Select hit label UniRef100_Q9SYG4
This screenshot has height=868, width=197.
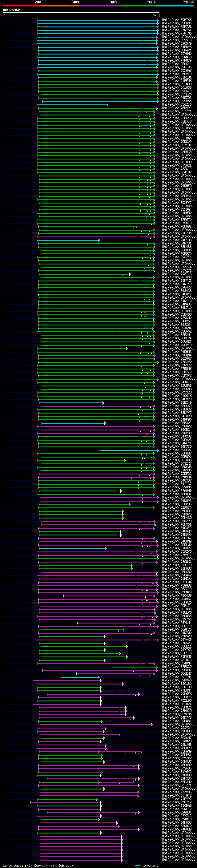click(x=177, y=728)
